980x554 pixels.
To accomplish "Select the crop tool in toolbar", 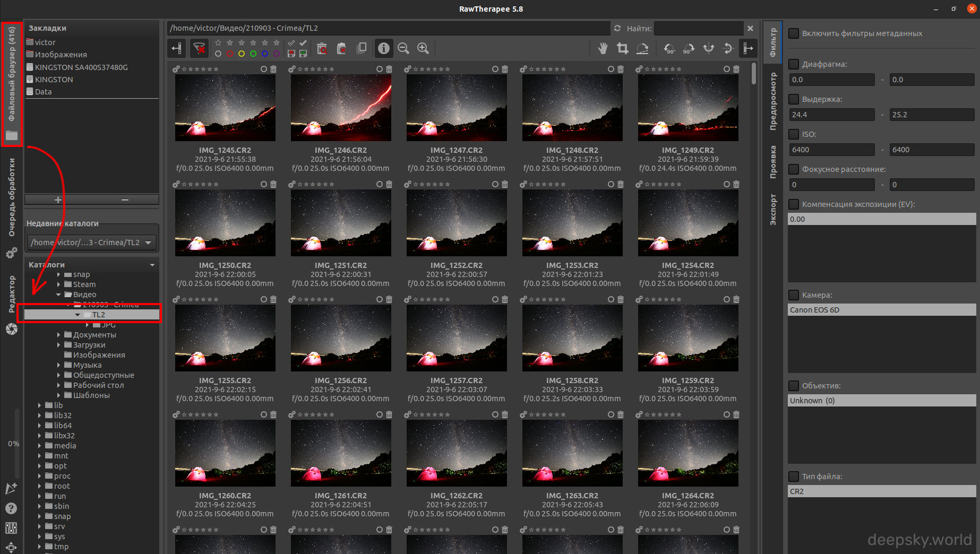I will (x=623, y=49).
